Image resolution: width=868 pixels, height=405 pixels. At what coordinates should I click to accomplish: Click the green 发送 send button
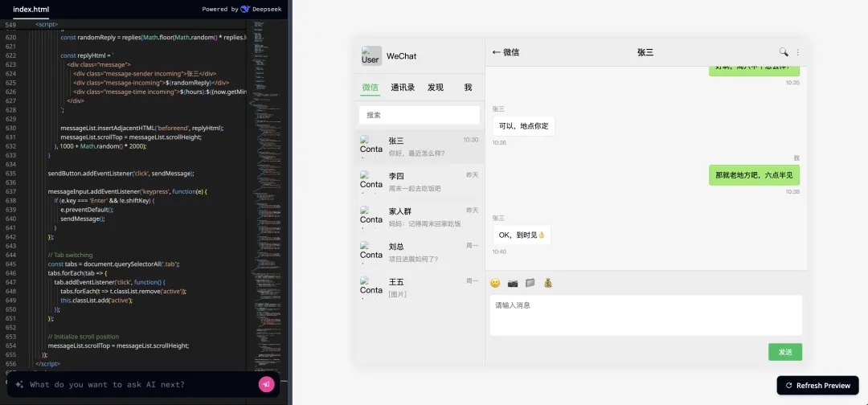[785, 352]
